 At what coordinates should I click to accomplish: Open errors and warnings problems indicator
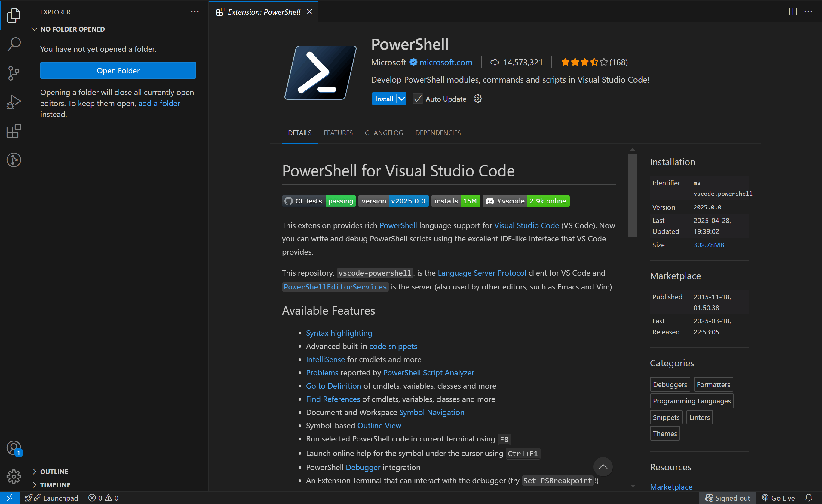click(103, 498)
